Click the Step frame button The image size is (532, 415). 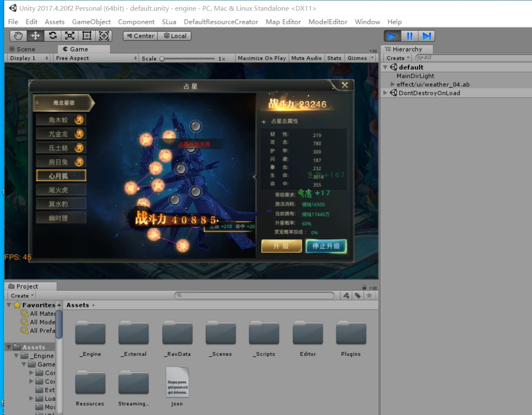(426, 36)
